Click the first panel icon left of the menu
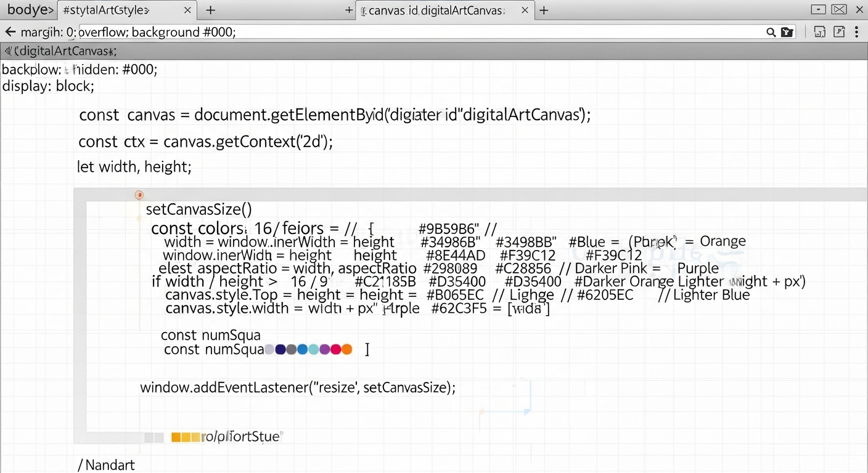 coord(819,32)
